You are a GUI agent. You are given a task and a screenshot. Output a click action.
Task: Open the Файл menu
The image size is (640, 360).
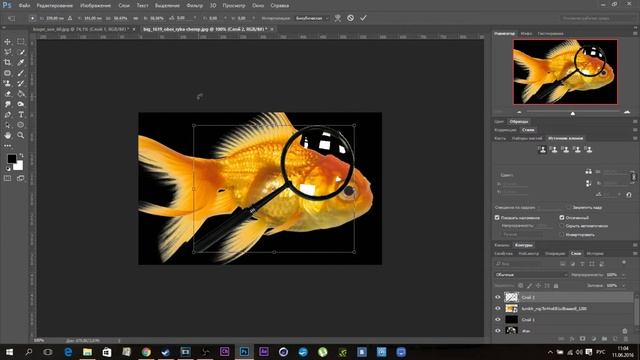(x=24, y=6)
